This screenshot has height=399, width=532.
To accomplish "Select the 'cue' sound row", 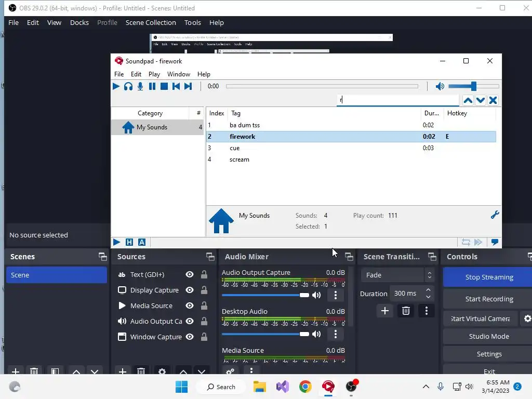I will [351, 148].
